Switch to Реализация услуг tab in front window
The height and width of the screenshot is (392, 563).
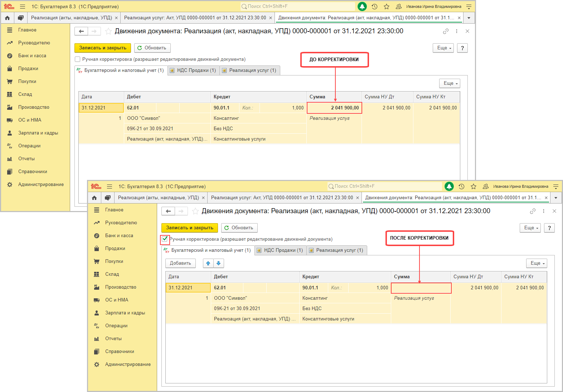tap(336, 250)
